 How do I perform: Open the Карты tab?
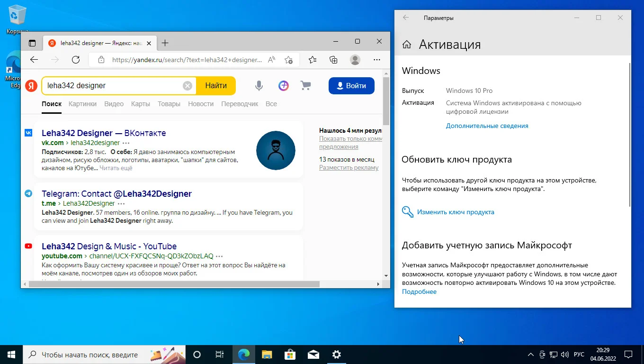point(141,104)
